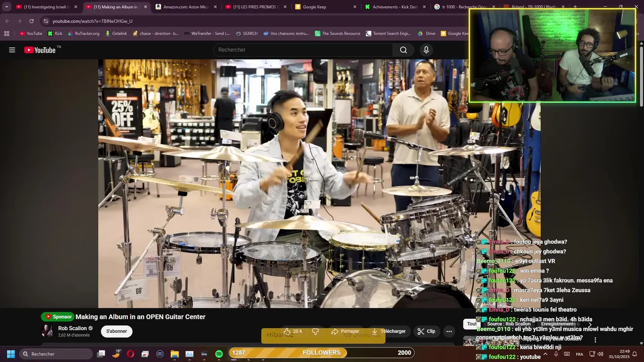Dislike the video
644x362 pixels.
[315, 331]
